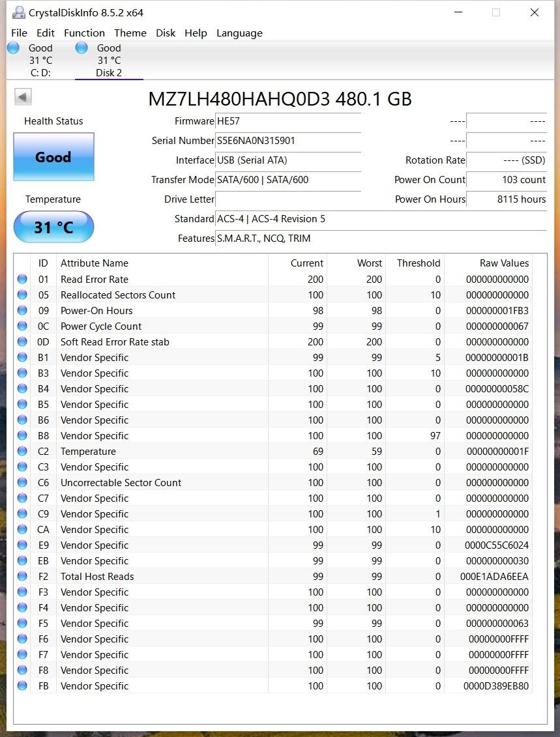Image resolution: width=560 pixels, height=737 pixels.
Task: Click the threshold value 97 in B8 row
Action: pyautogui.click(x=435, y=436)
